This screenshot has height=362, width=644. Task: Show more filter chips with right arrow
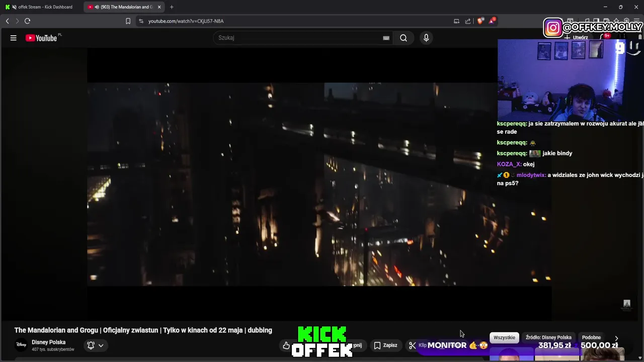[x=616, y=338]
